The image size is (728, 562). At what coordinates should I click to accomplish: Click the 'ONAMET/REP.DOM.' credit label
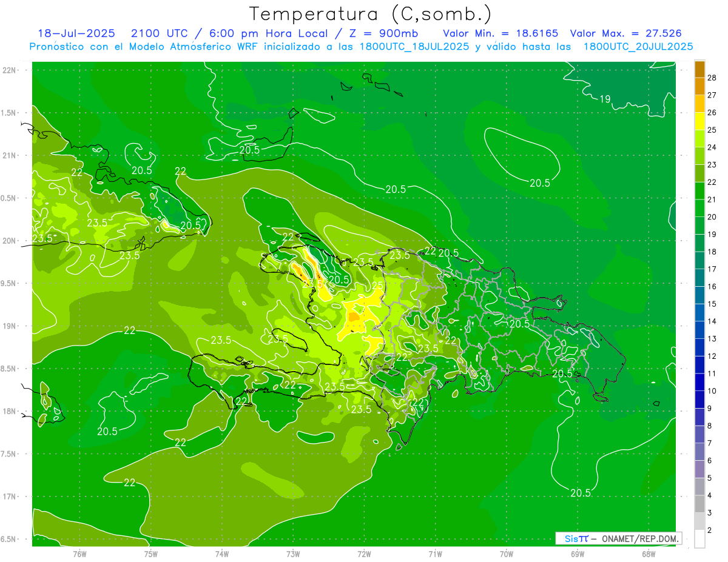(640, 538)
